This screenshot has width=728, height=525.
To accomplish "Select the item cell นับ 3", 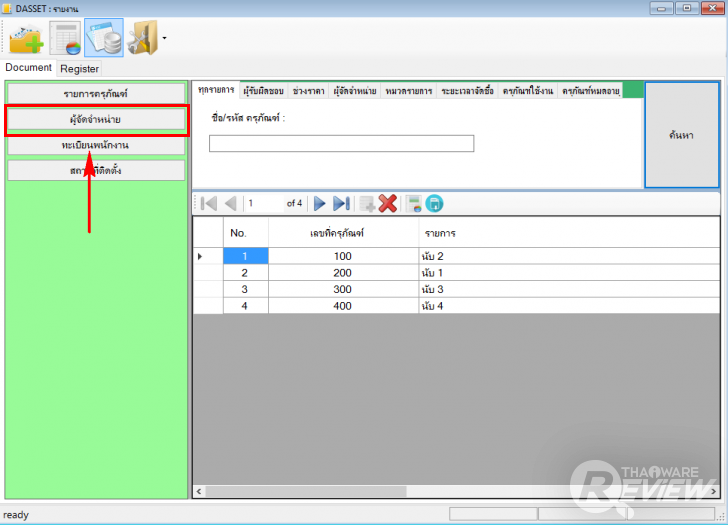I will (x=569, y=289).
